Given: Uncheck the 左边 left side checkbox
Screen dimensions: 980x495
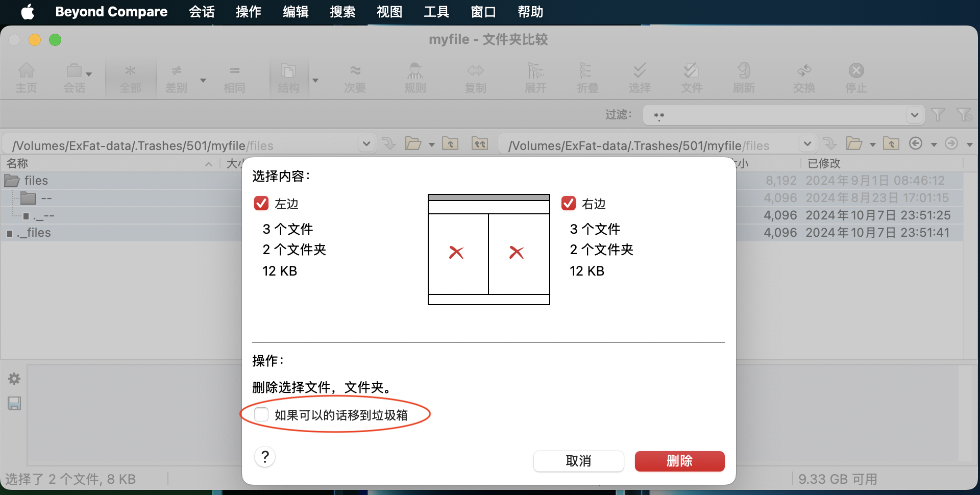Looking at the screenshot, I should pyautogui.click(x=261, y=203).
